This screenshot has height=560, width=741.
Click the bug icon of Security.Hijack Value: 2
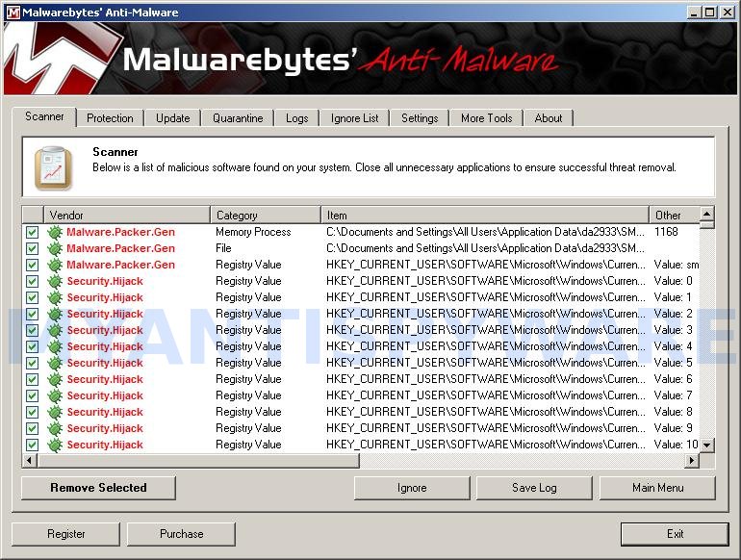[x=55, y=314]
